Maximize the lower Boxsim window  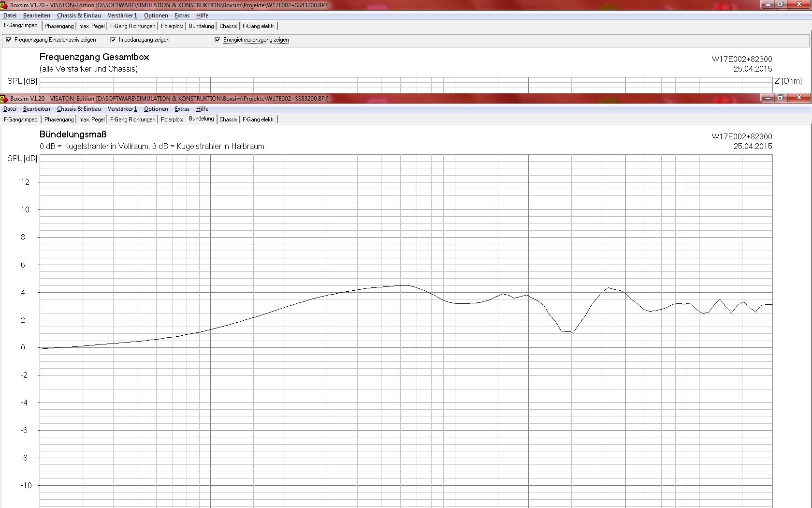tap(780, 98)
